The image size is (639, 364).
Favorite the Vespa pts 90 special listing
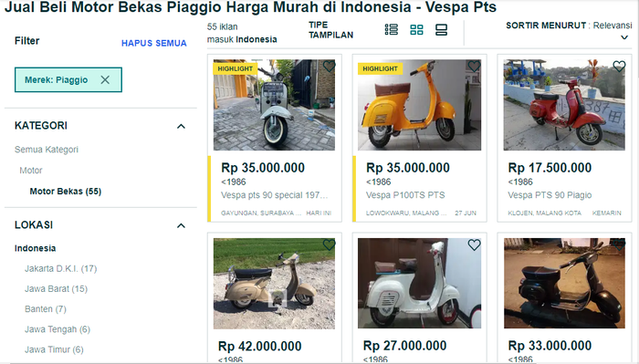(329, 66)
